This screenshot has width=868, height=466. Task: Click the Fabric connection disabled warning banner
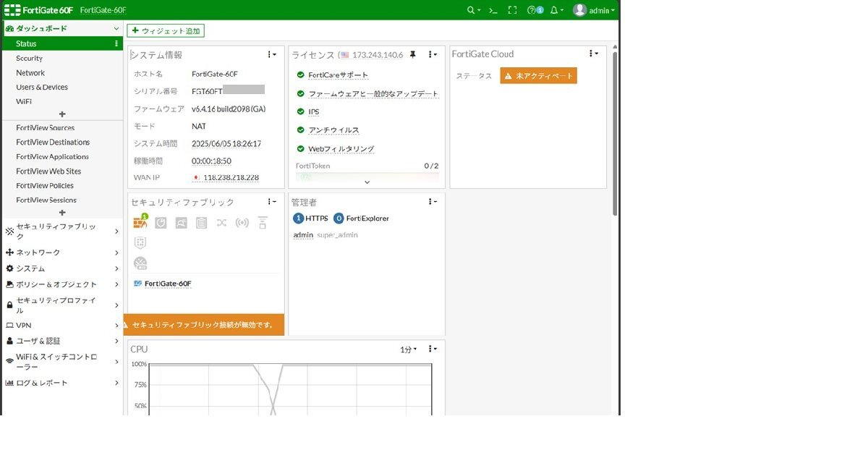click(x=205, y=325)
